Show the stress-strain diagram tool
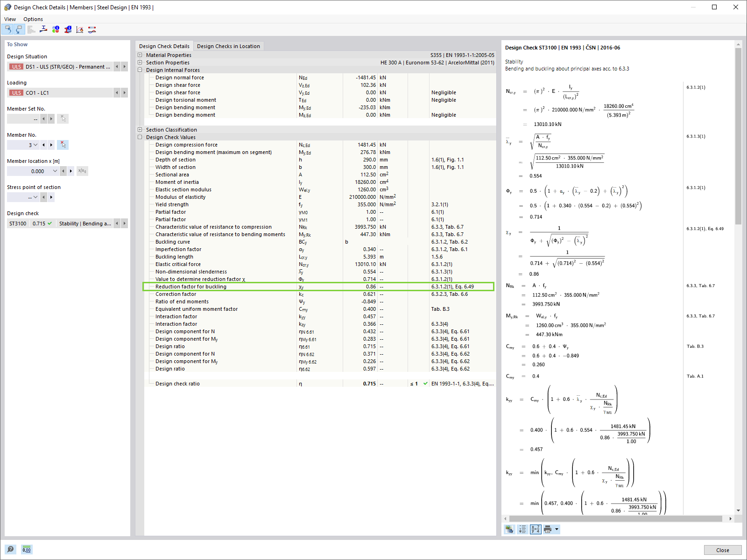The width and height of the screenshot is (747, 560). coord(79,29)
